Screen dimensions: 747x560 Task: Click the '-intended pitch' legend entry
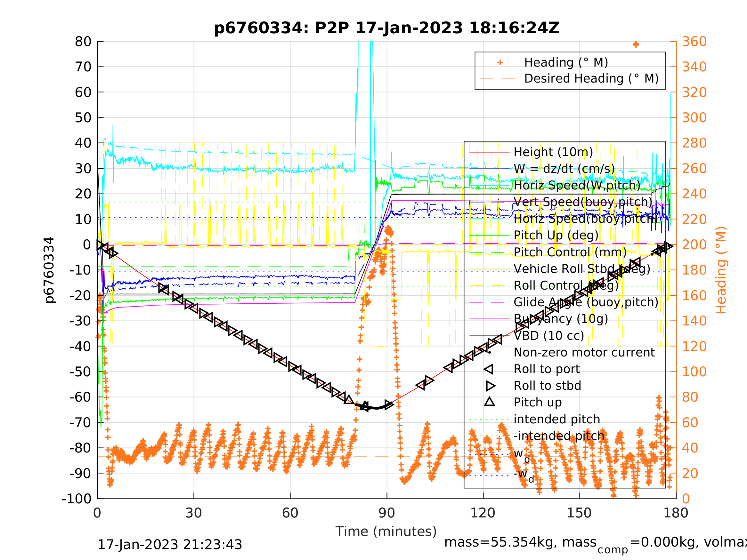click(559, 436)
